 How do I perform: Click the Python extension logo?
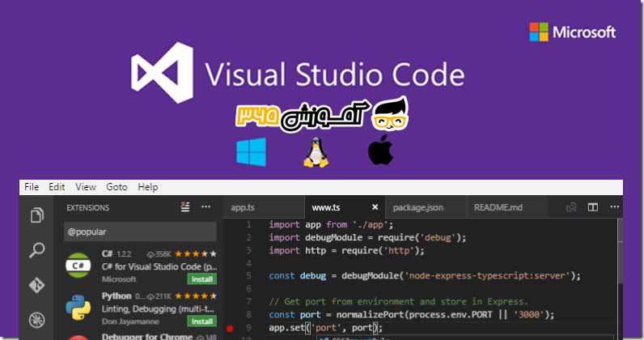coord(78,308)
